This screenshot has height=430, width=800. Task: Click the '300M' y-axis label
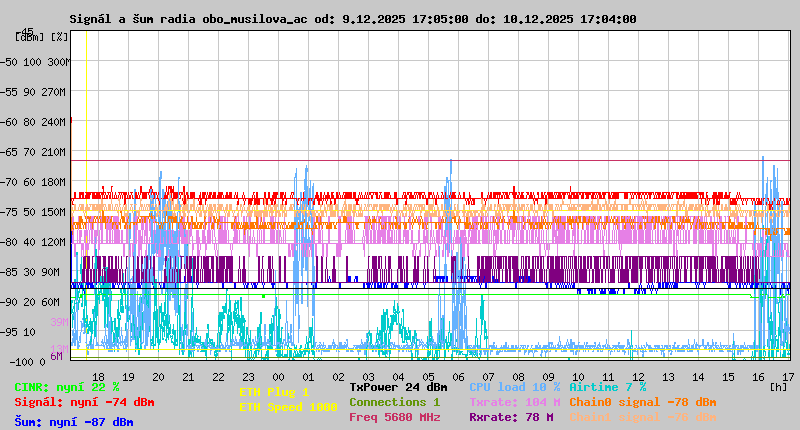tap(59, 62)
